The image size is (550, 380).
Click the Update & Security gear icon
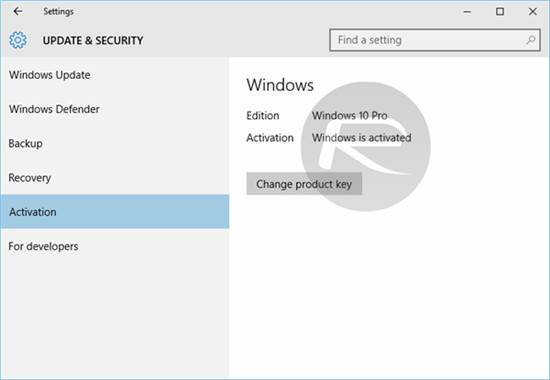click(18, 40)
